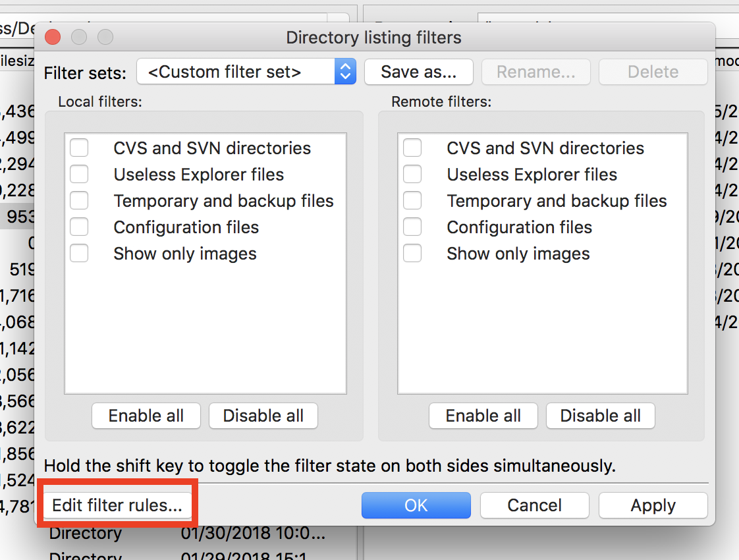This screenshot has width=739, height=560.
Task: Enable the remote "Configuration files" filter
Action: coord(412,227)
